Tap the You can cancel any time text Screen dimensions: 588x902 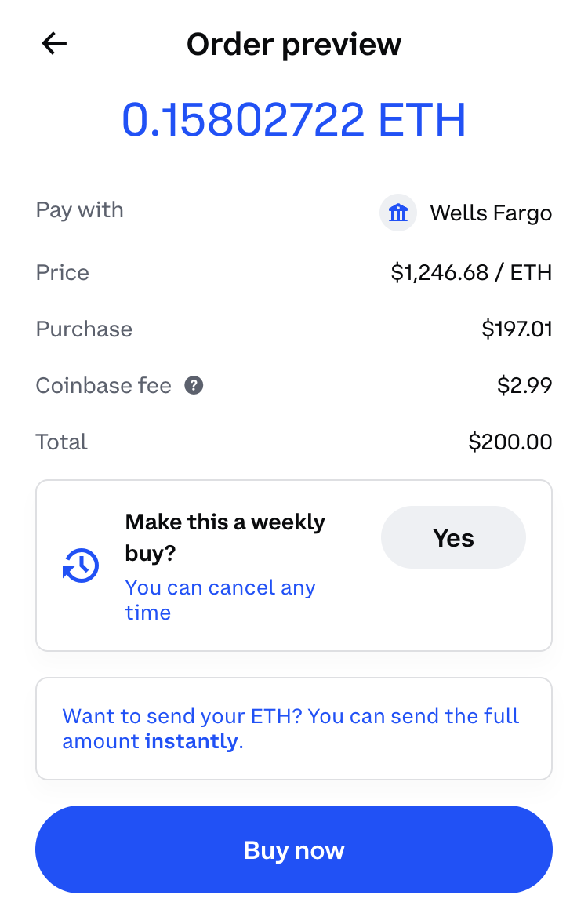[220, 600]
